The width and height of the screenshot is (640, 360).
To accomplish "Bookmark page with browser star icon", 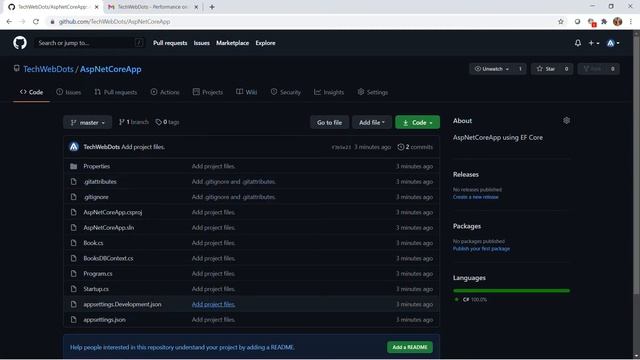I will [561, 22].
